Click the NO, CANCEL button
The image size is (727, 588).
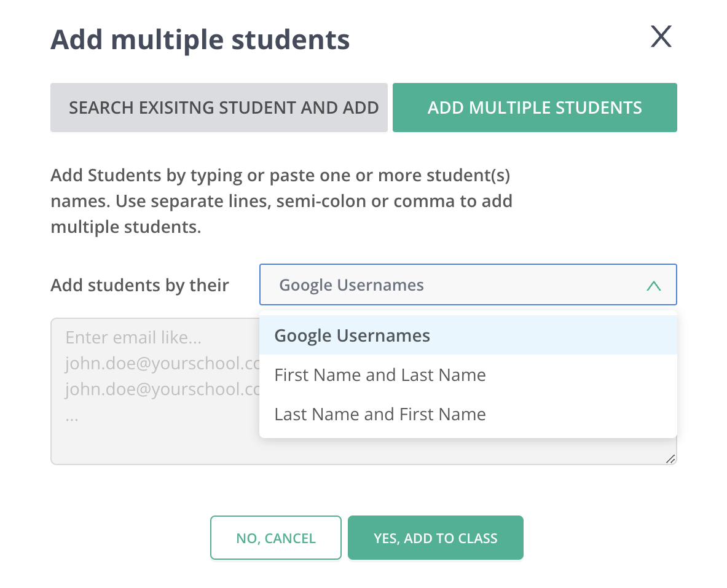[x=275, y=538]
